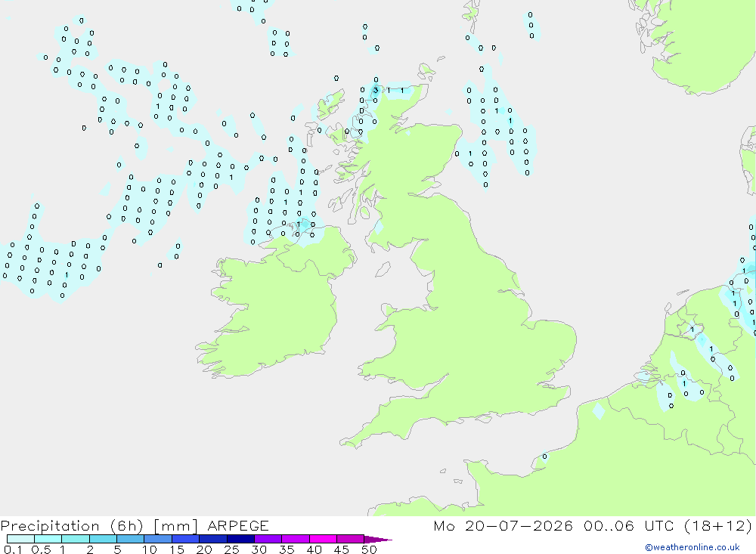This screenshot has height=554, width=756.
Task: Open the weatheronline.co.uk copyright link
Action: click(692, 547)
